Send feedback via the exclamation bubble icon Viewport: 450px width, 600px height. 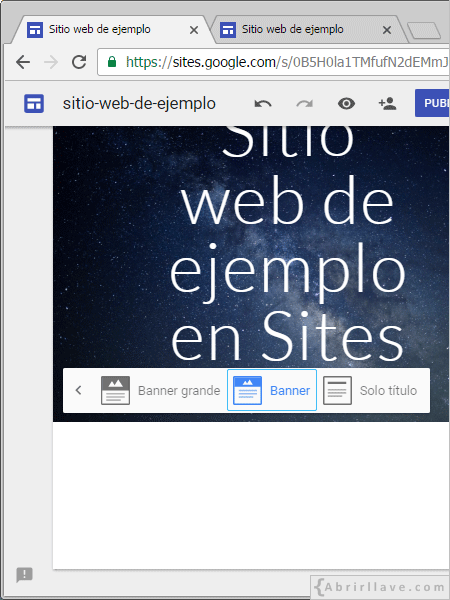tap(24, 575)
